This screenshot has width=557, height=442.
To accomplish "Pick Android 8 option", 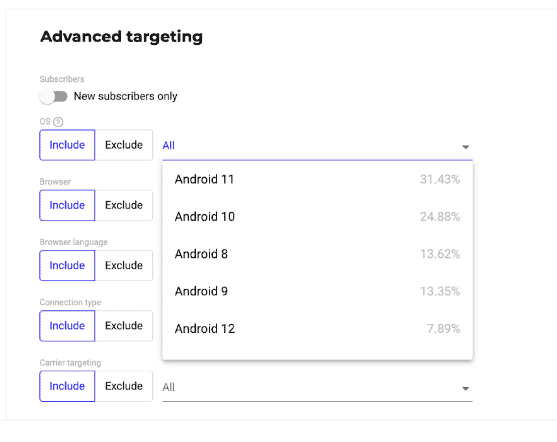I will click(x=317, y=254).
